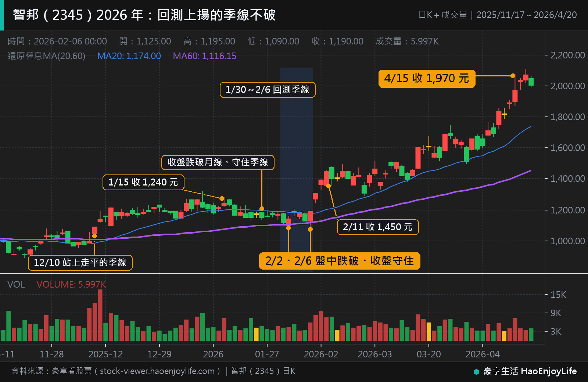Click the 1,600.00 price axis label

click(567, 148)
